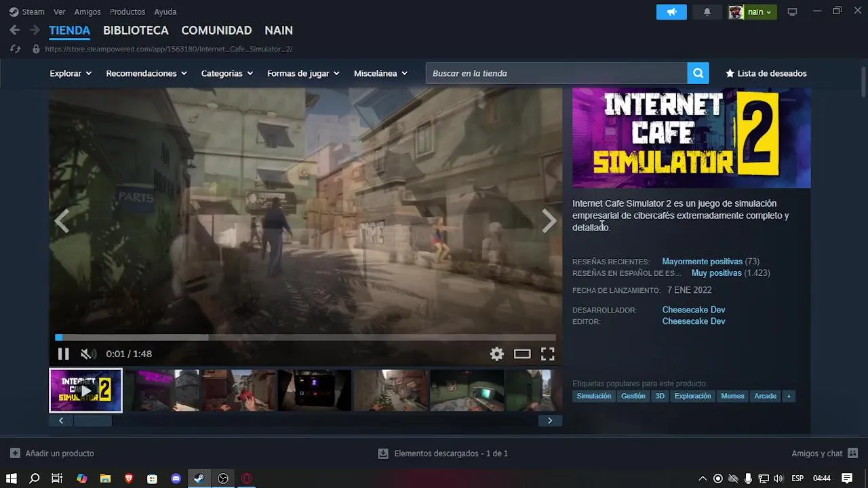Click the 3D tag
Screen dimensions: 868x488
[x=660, y=396]
